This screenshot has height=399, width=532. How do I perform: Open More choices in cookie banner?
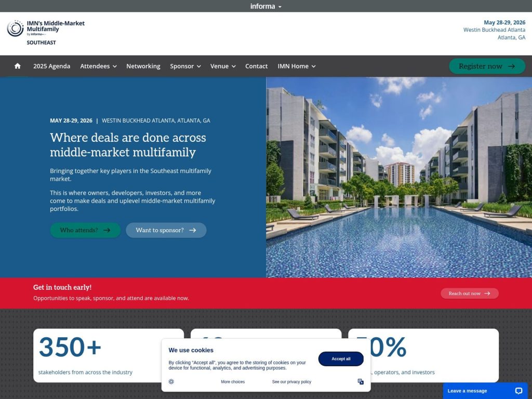coord(233,381)
